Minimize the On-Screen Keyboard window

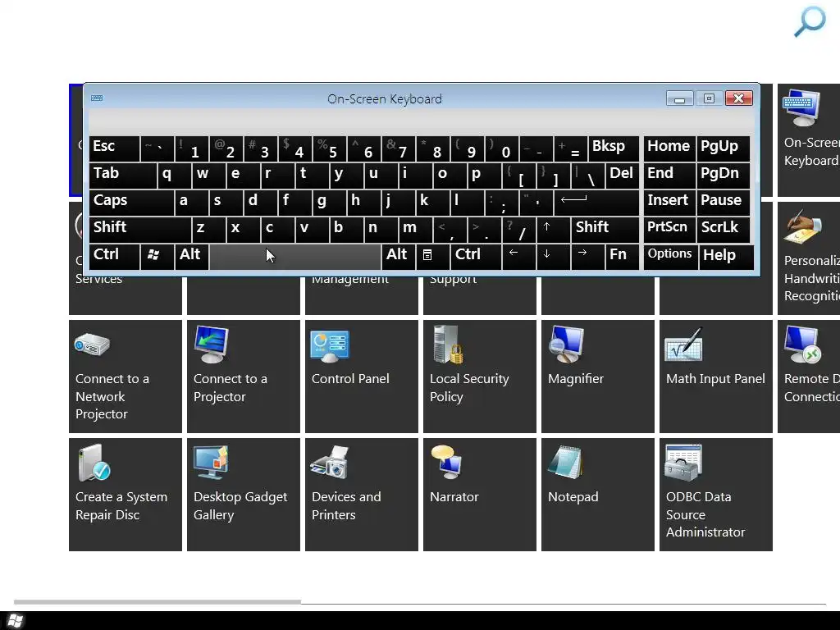680,98
